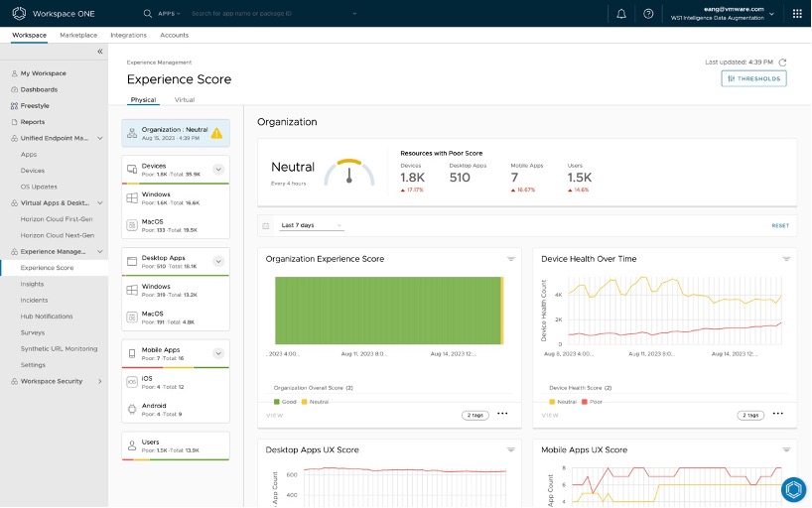Collapse the left sidebar with double-chevron icon
This screenshot has width=812, height=508.
coord(99,51)
